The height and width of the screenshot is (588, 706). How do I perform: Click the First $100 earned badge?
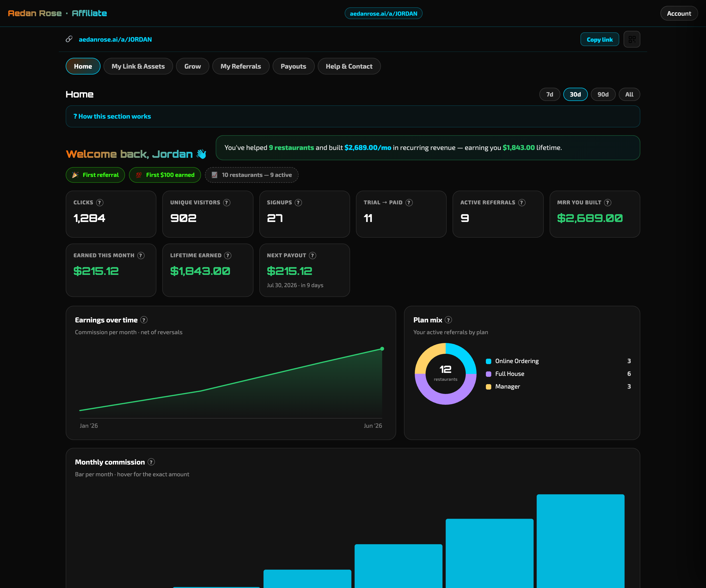pos(165,175)
